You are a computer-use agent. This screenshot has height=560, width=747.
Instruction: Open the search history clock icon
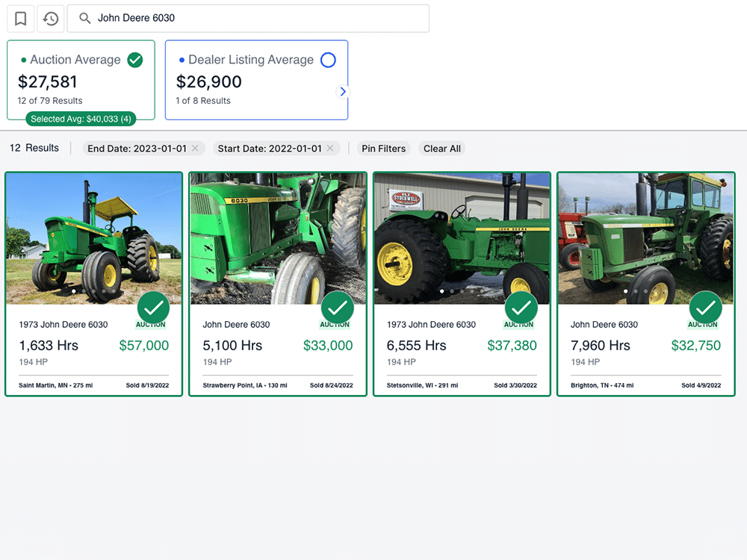51,19
